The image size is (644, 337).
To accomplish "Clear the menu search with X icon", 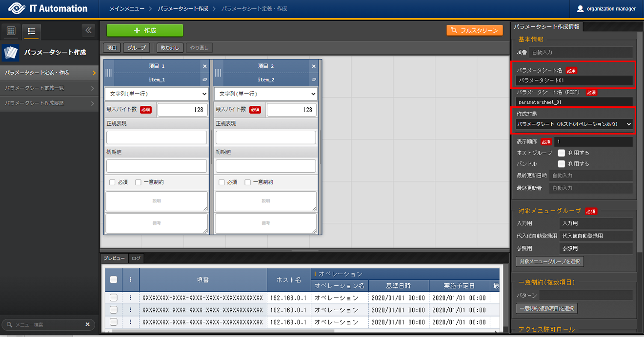I will [x=88, y=324].
